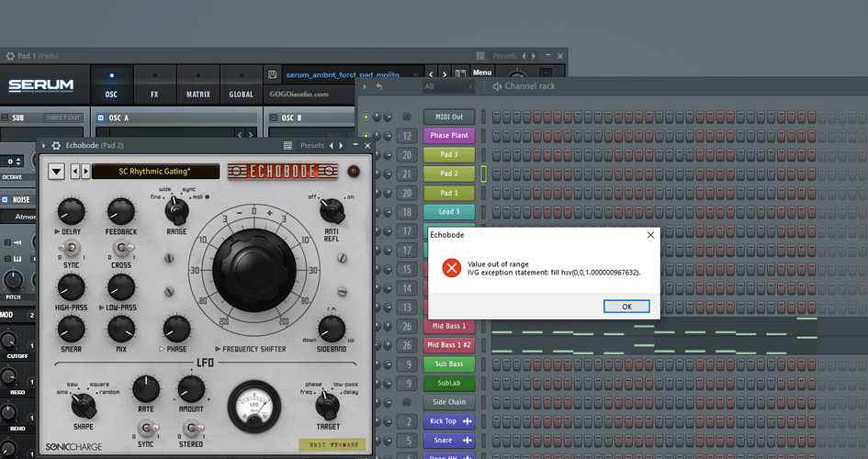Toggle MIDI Out channel mute LED
Viewport: 868px width, 459px height.
[366, 118]
